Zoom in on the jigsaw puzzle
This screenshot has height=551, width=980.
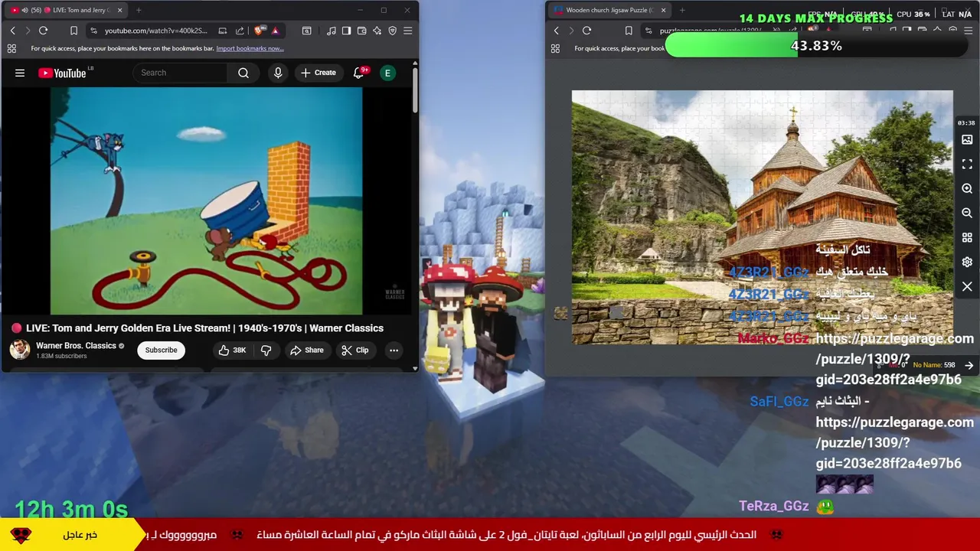tap(967, 188)
